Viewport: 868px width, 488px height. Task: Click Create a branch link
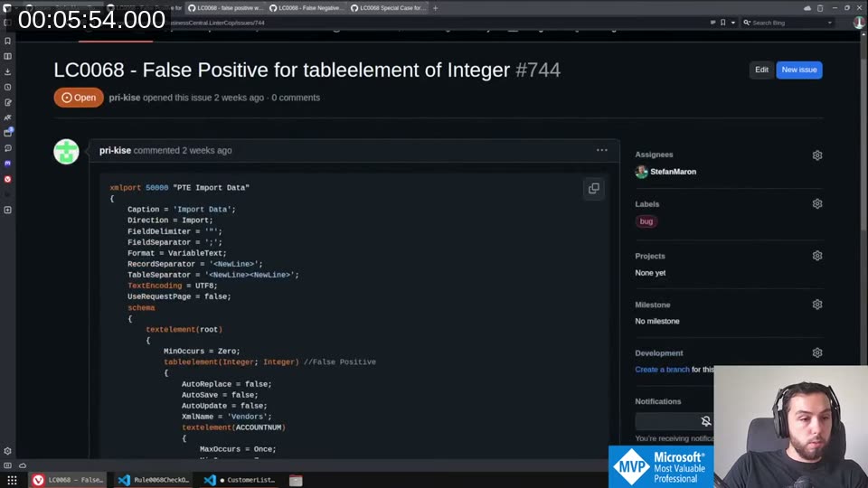click(x=662, y=370)
